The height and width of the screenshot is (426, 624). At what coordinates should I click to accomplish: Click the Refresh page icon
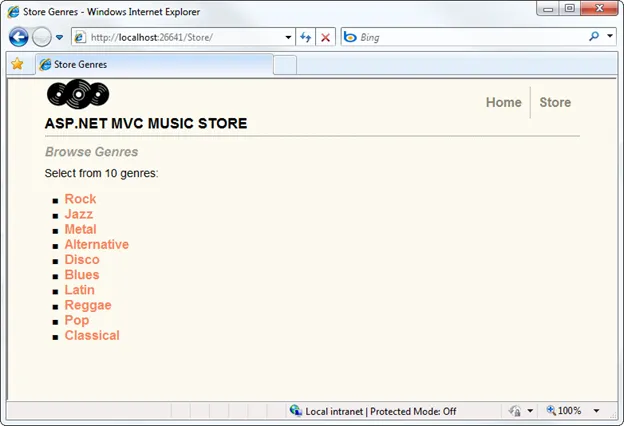pyautogui.click(x=306, y=38)
